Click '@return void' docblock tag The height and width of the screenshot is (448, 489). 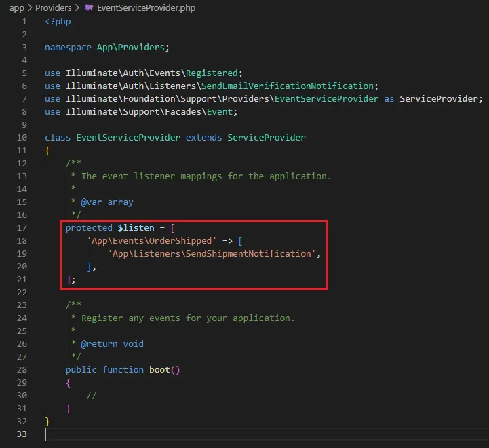[113, 344]
